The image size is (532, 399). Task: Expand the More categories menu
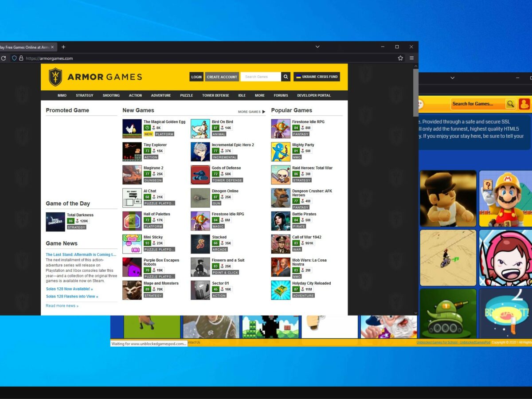pyautogui.click(x=260, y=95)
